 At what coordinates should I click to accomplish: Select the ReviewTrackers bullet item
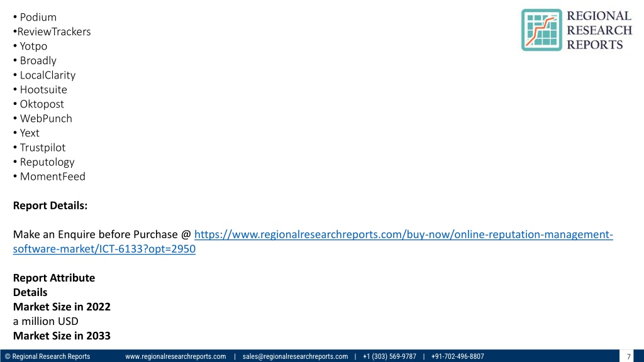[52, 31]
